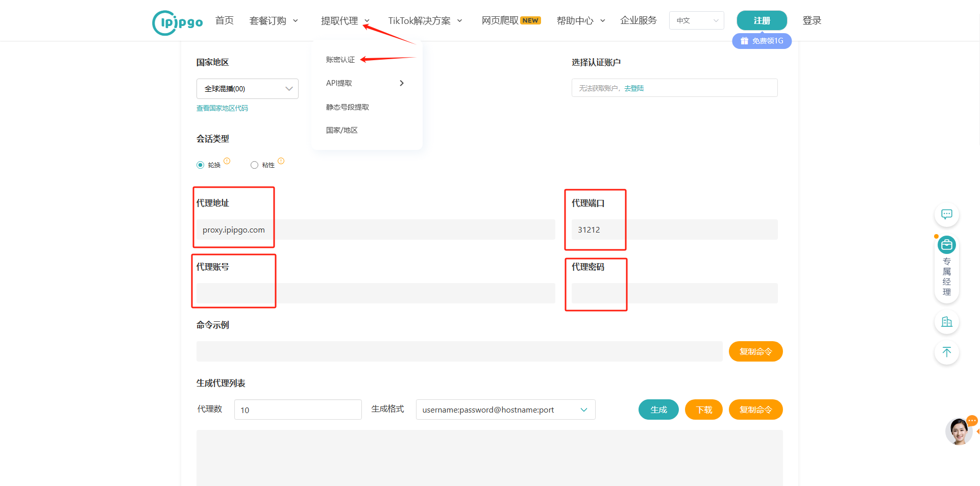
Task: Open the 生成格式 format dropdown
Action: tap(505, 410)
